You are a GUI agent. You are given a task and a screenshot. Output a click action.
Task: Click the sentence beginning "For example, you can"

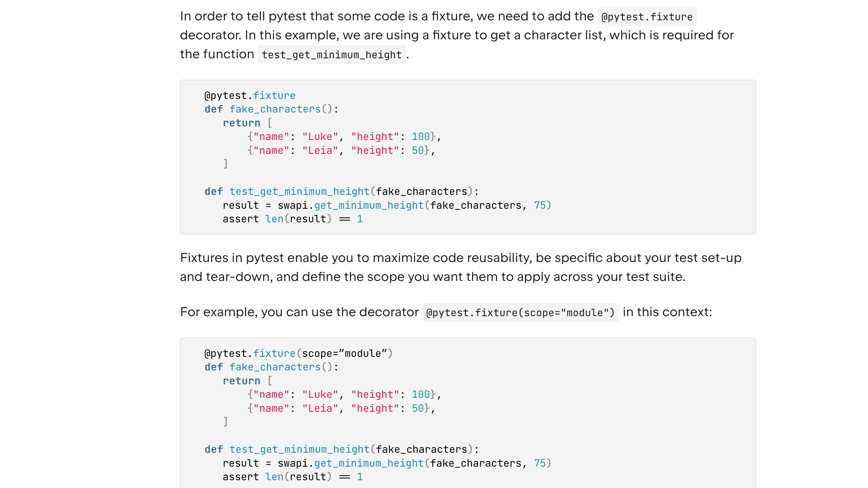pos(299,312)
